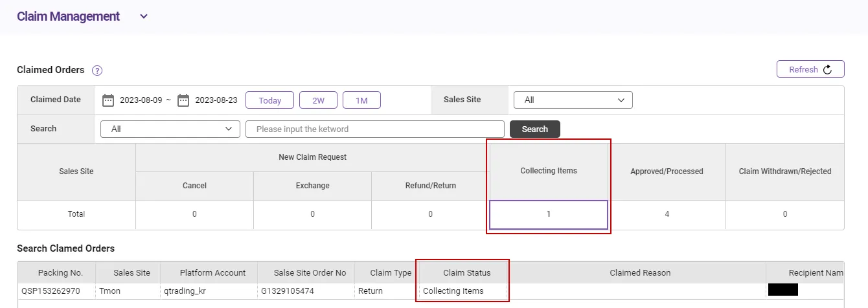
Task: Open the Sales Site dropdown
Action: point(573,100)
